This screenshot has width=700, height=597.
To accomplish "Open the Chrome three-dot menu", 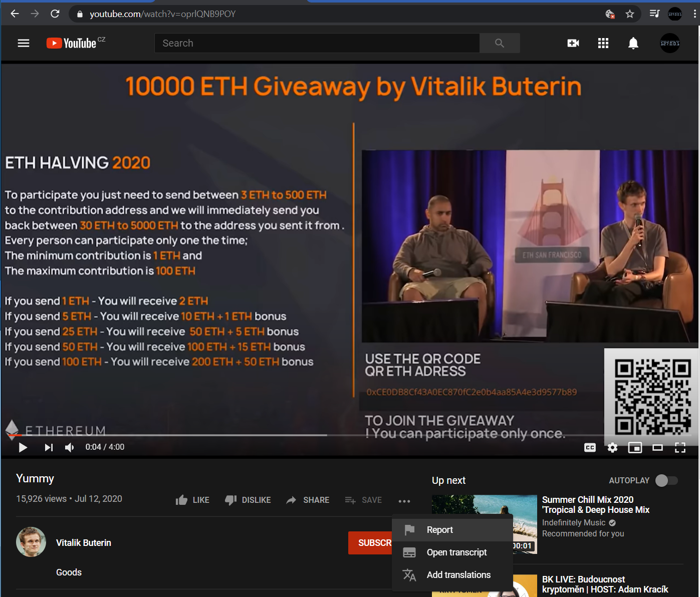I will click(x=694, y=14).
